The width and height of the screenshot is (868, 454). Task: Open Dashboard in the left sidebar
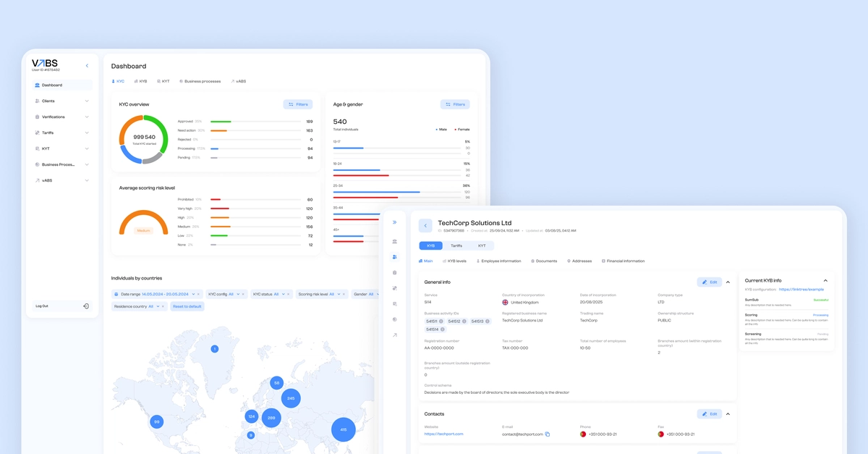[62, 85]
